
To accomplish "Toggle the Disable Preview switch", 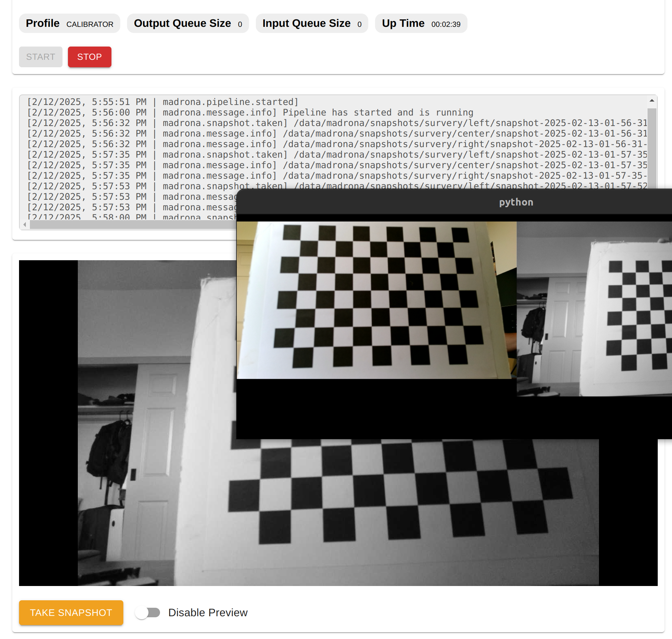I will 147,613.
